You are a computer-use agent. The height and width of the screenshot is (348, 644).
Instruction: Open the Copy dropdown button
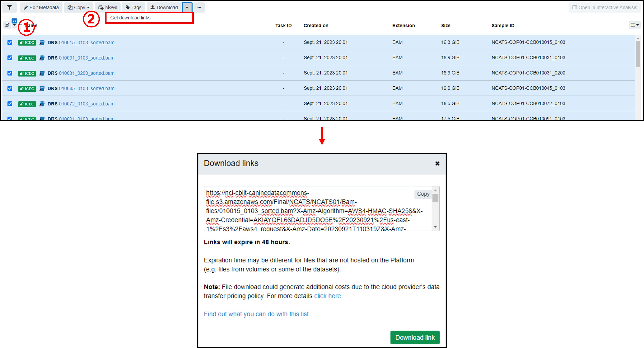click(x=78, y=7)
